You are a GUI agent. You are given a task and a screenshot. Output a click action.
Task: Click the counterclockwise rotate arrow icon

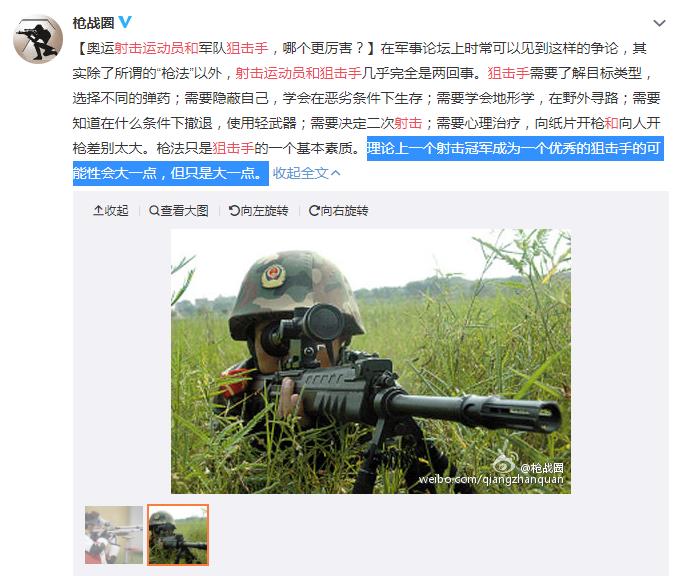click(234, 210)
